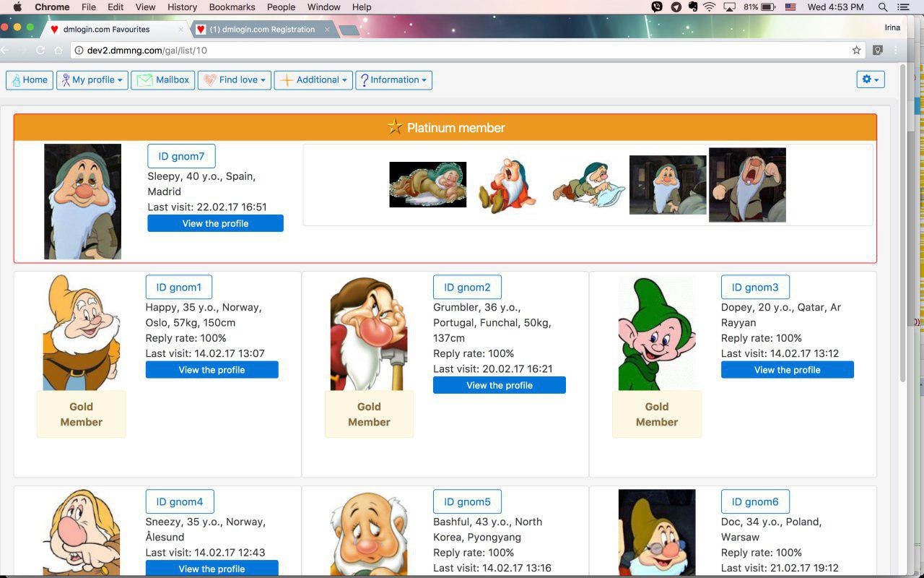The width and height of the screenshot is (924, 578).
Task: Expand the My profile dropdown
Action: pyautogui.click(x=92, y=80)
